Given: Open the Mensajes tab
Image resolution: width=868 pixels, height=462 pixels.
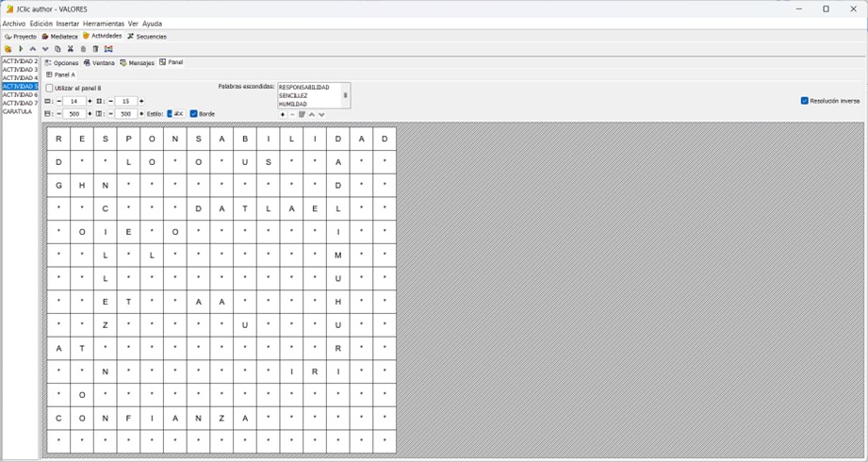Looking at the screenshot, I should coord(138,63).
